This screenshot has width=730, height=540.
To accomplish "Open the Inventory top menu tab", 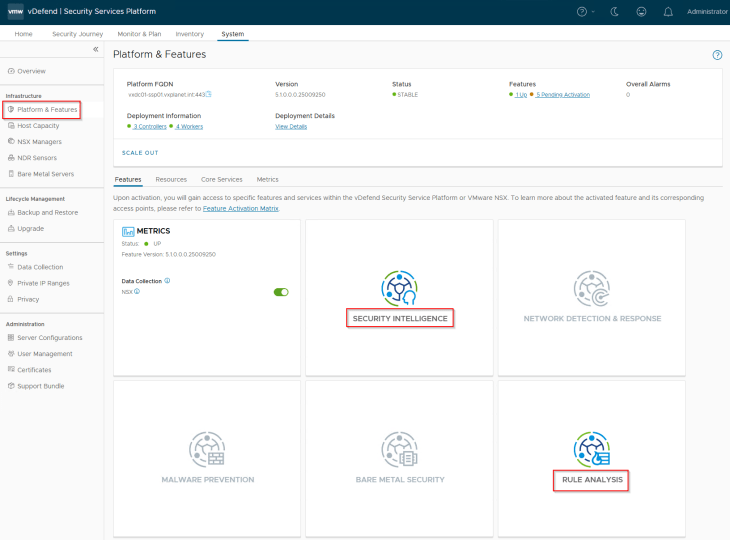I will 190,34.
